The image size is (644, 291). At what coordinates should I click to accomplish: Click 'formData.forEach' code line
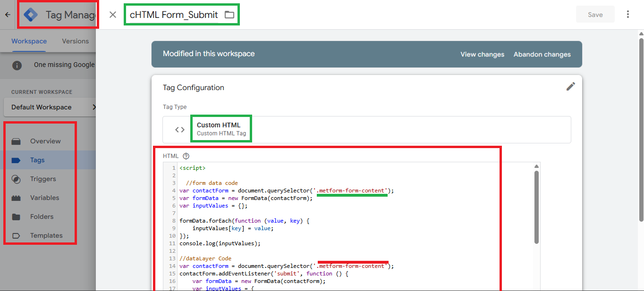(x=245, y=221)
